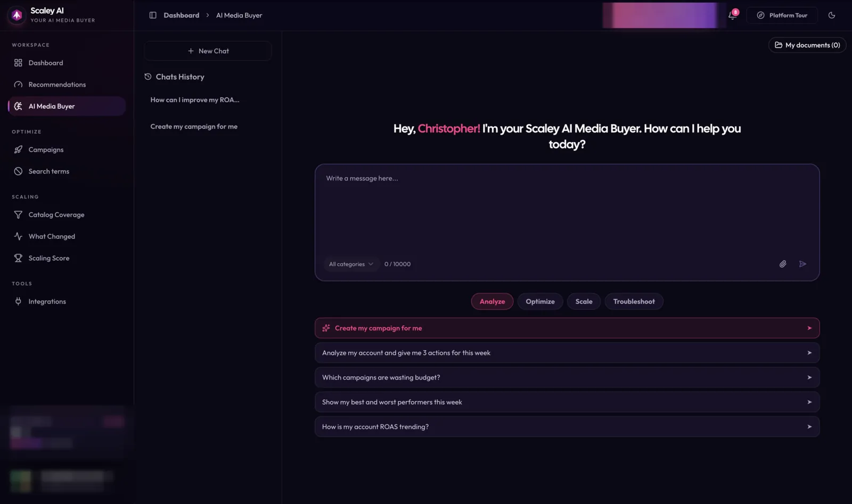Open the notifications bell

tap(733, 15)
